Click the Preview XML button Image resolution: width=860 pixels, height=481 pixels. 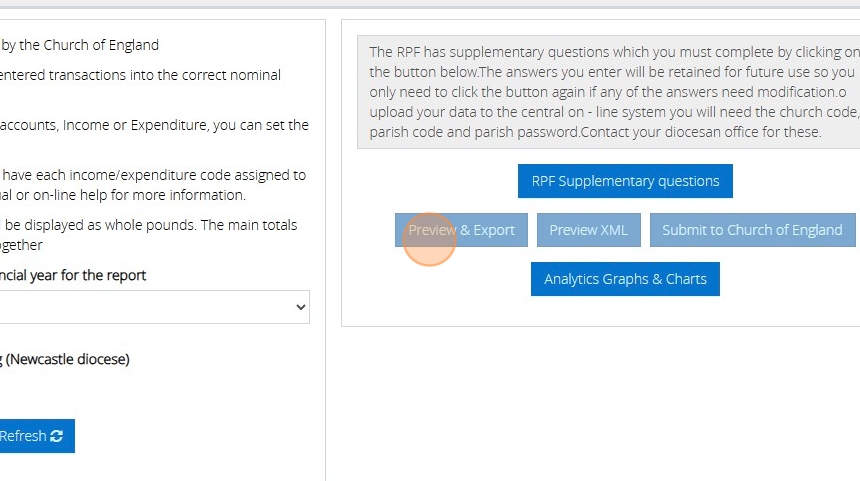pos(588,230)
